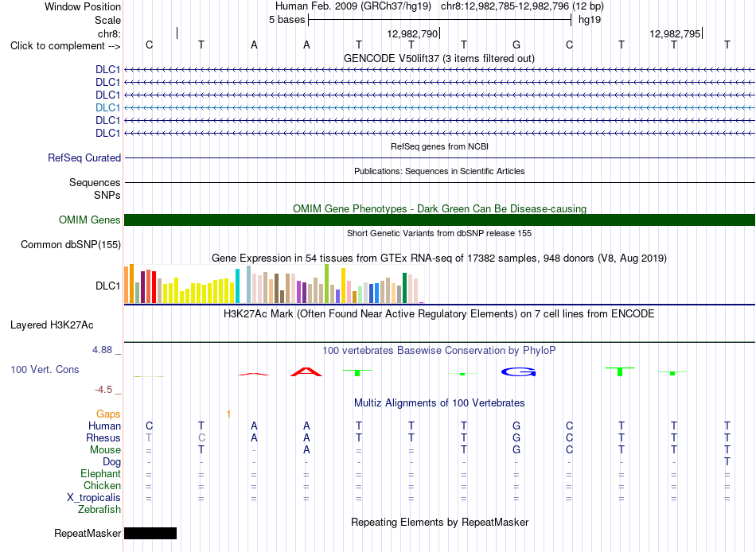Click the red A conservation logo glyph

[306, 371]
